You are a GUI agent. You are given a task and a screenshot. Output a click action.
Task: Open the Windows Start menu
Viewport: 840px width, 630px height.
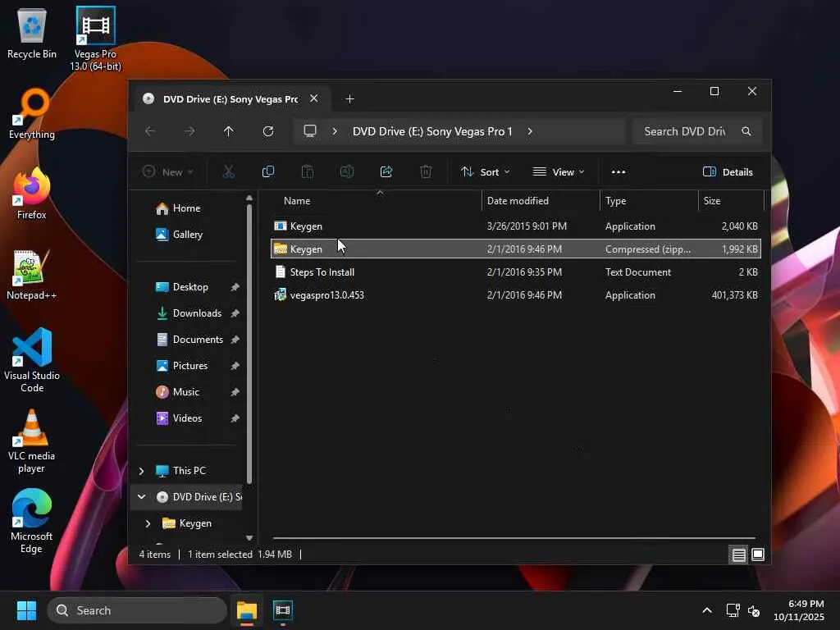coord(26,610)
